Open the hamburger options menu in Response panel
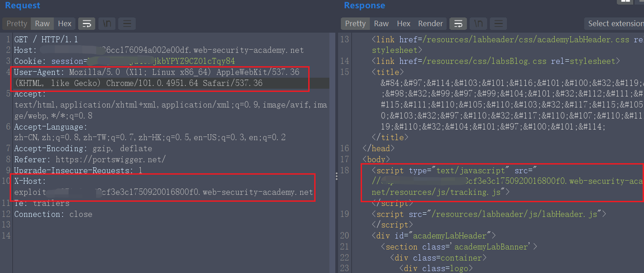Screen dimensions: 644x273 tap(498, 23)
